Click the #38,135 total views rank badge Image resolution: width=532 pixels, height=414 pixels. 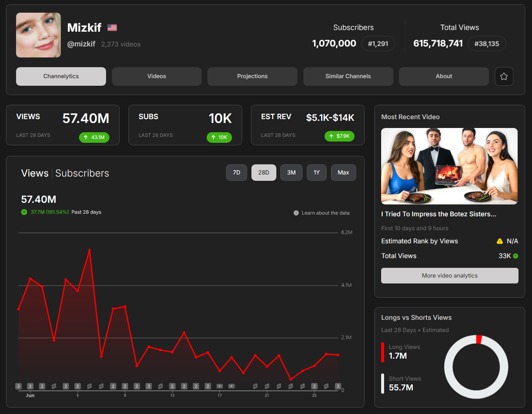coord(487,44)
